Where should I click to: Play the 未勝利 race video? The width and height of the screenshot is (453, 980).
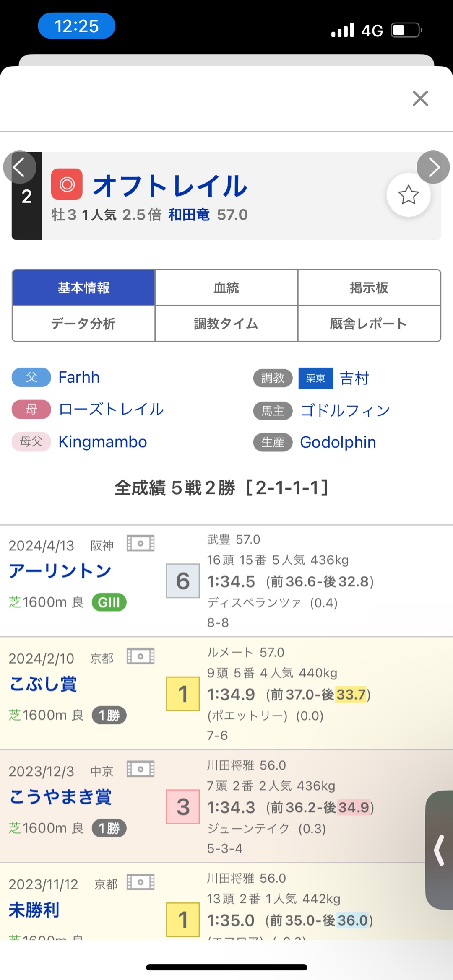[x=141, y=882]
